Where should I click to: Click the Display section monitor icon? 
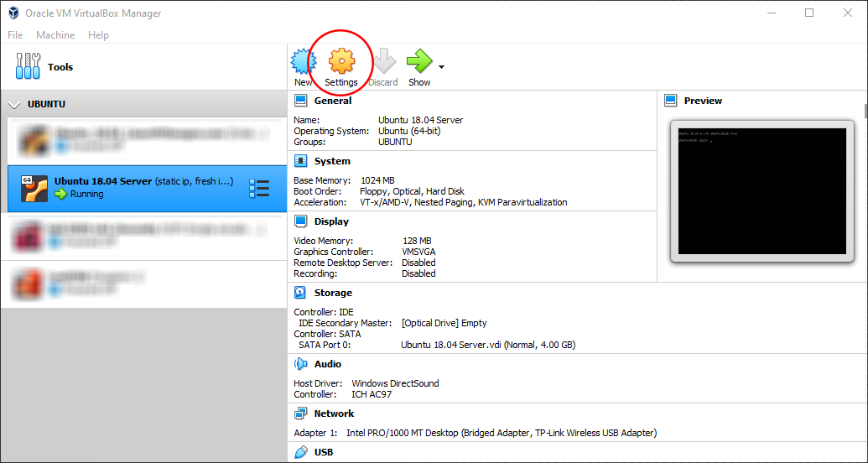point(300,221)
